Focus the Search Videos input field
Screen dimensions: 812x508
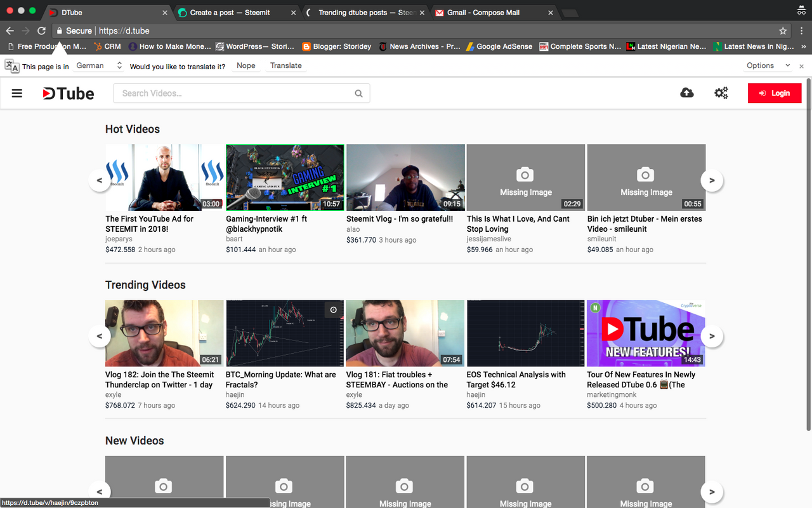point(233,93)
